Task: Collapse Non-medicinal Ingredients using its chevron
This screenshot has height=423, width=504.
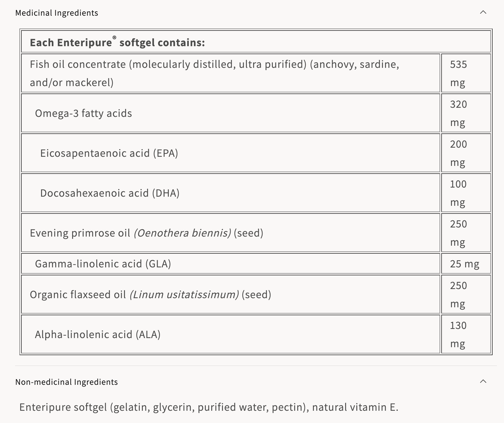Action: 483,381
